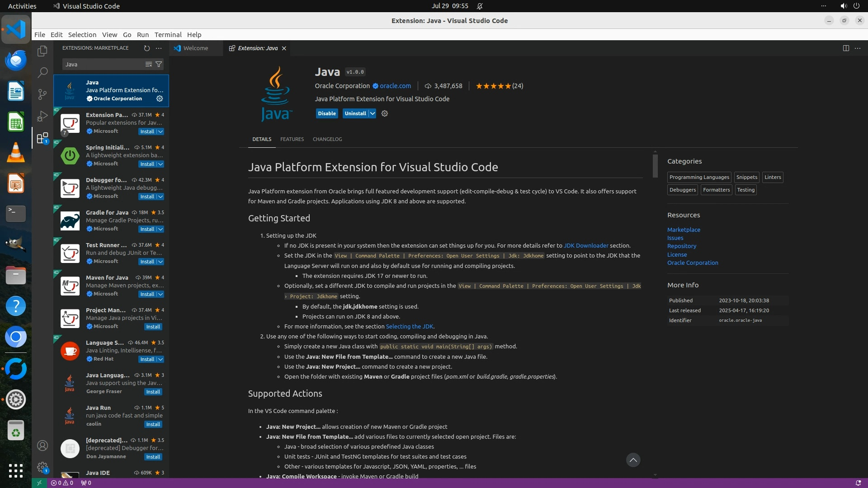The width and height of the screenshot is (868, 488).
Task: Clear extensions search results icon
Action: point(148,64)
